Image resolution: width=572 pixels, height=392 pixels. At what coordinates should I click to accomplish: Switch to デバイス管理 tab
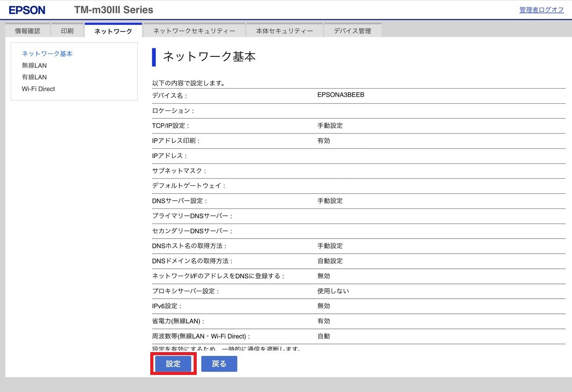pos(352,31)
